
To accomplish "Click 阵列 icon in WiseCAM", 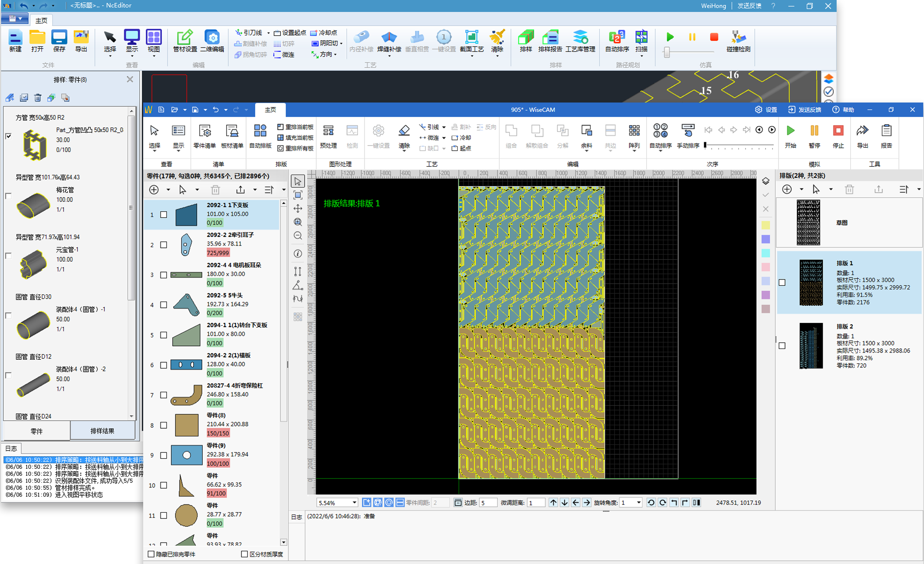I will [x=634, y=136].
